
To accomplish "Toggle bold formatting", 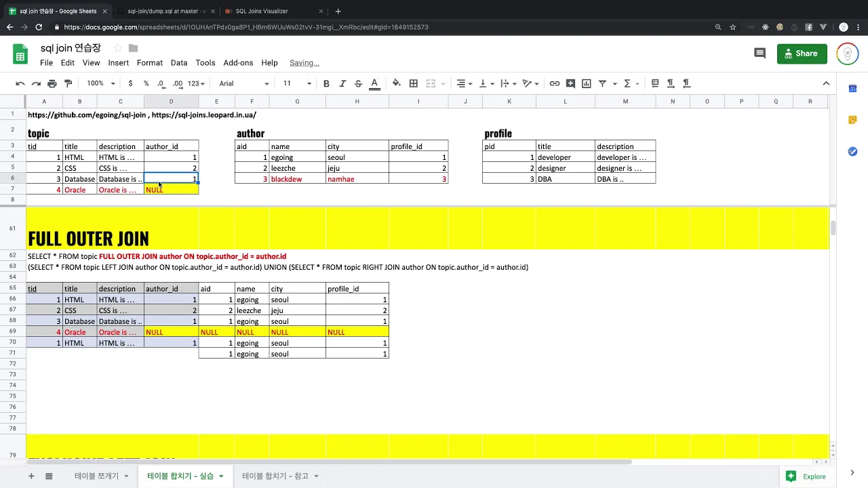I will (326, 83).
